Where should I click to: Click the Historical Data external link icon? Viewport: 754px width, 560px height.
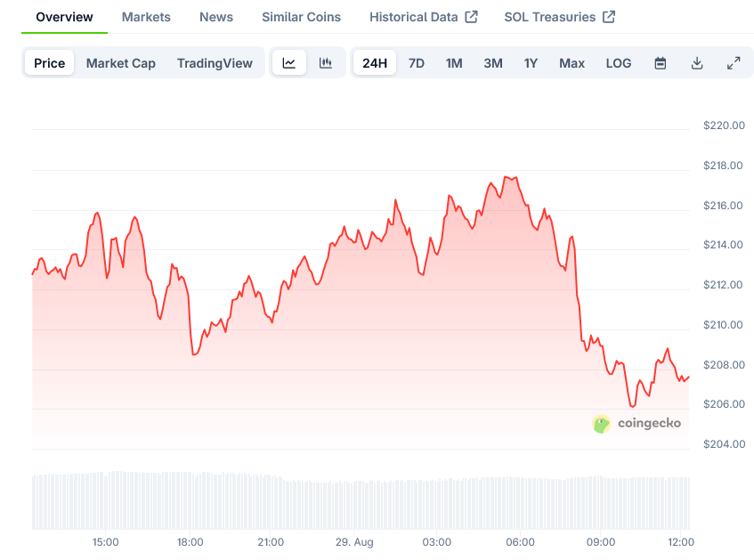[x=471, y=17]
